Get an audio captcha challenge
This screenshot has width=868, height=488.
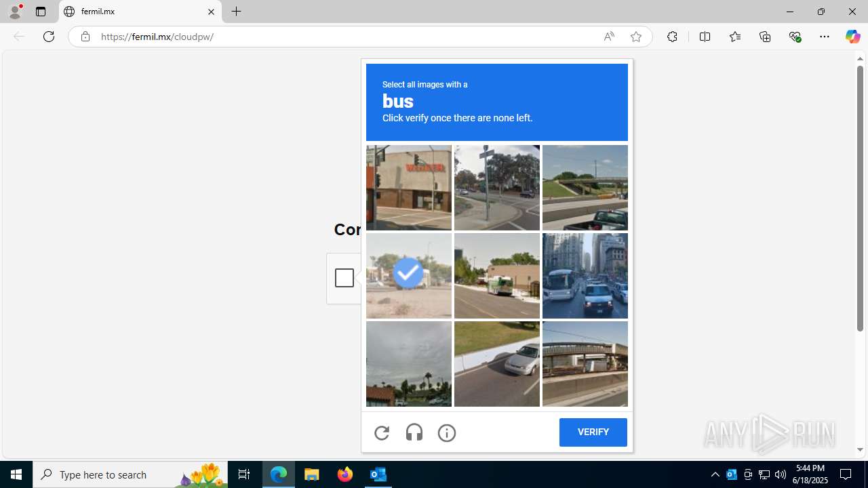[x=414, y=432]
